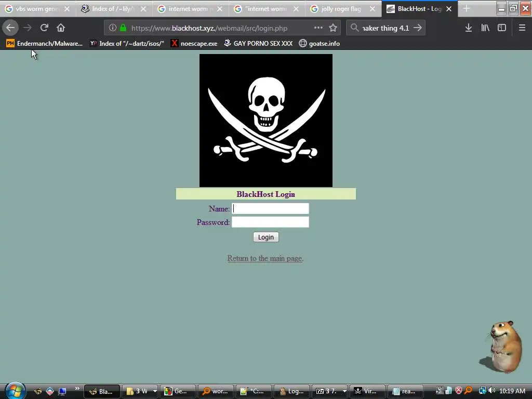The width and height of the screenshot is (532, 399).
Task: Open the Windows Start orb
Action: click(15, 391)
